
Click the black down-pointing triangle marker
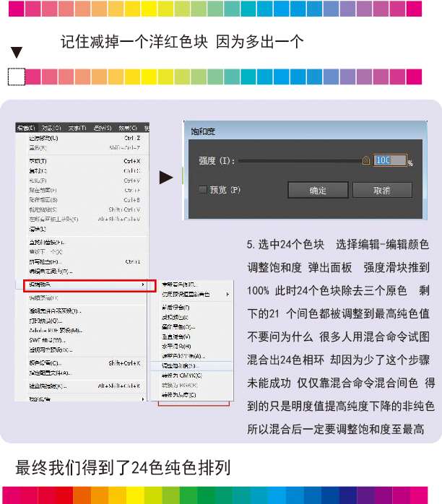tap(16, 52)
